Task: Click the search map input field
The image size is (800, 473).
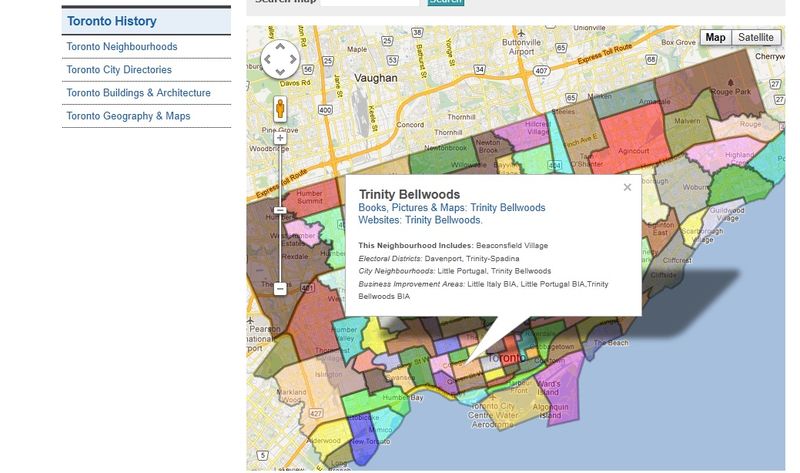Action: (370, 2)
